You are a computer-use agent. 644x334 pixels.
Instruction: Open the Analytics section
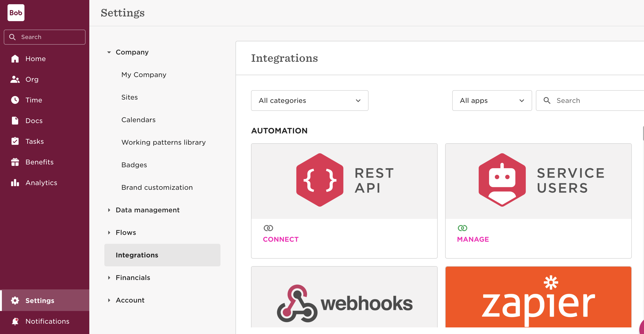click(41, 183)
